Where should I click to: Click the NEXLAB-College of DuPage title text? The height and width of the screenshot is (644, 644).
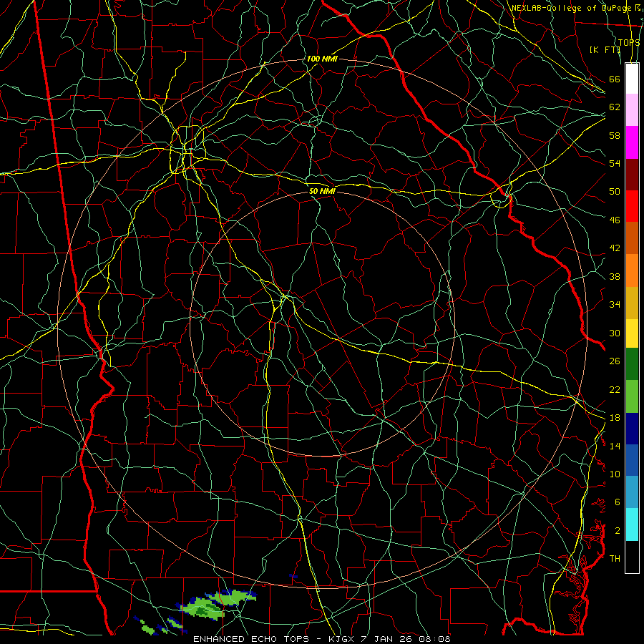[x=571, y=8]
